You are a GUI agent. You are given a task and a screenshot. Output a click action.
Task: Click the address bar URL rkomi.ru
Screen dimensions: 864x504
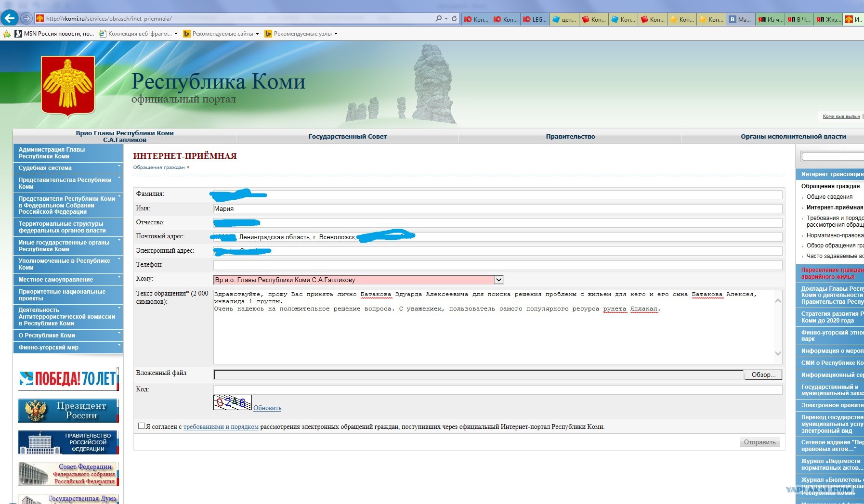tap(109, 19)
